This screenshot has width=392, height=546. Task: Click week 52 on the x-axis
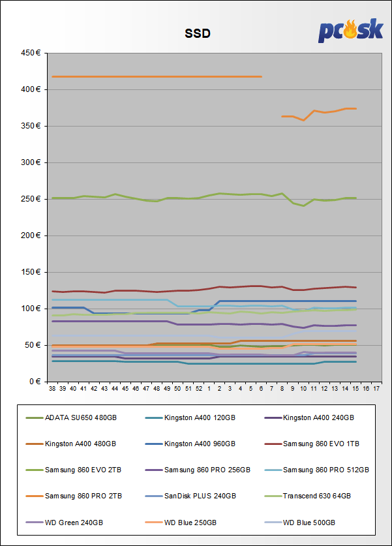click(x=199, y=389)
